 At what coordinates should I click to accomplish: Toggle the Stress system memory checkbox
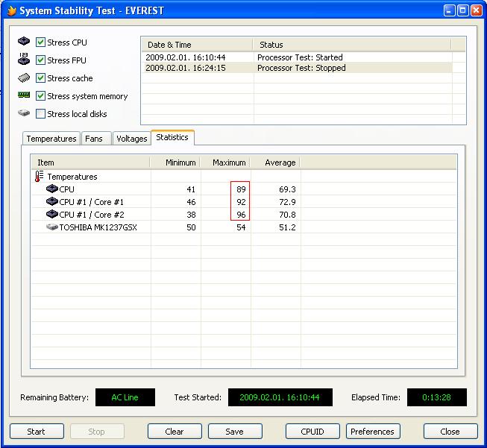[40, 95]
